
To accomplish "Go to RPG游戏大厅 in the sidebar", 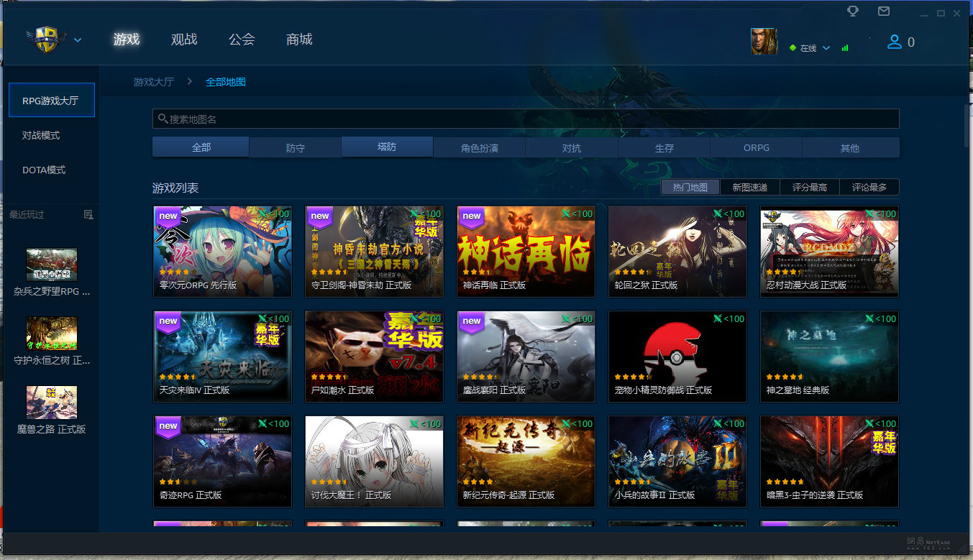I will point(51,101).
